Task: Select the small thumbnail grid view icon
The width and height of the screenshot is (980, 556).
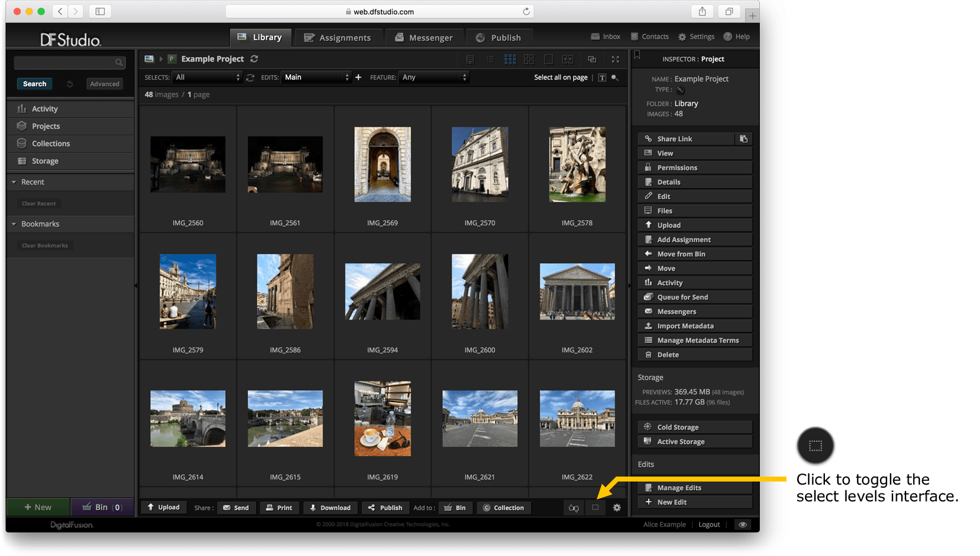Action: click(510, 60)
